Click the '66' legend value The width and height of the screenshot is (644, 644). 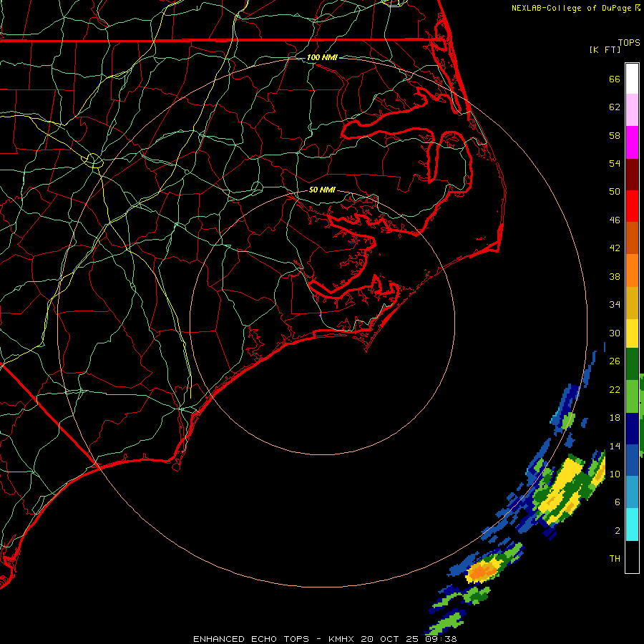tap(615, 79)
